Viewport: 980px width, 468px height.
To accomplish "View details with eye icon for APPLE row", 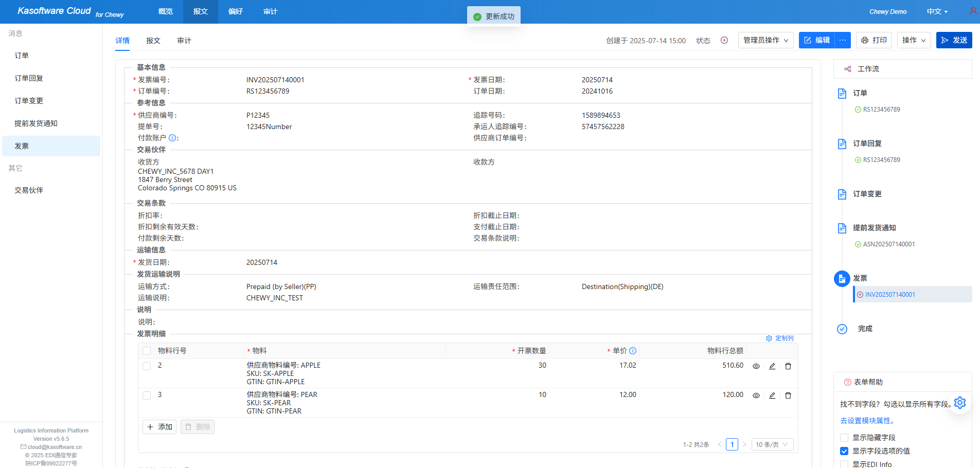I will click(x=756, y=366).
